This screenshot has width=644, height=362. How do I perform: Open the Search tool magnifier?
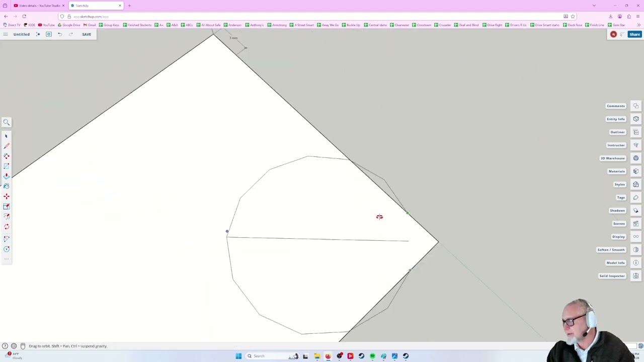[x=7, y=122]
